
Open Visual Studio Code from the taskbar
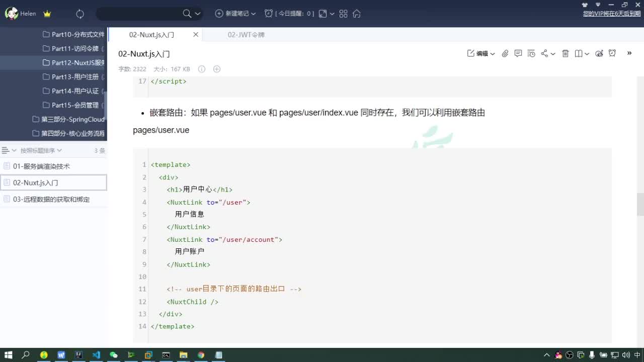tap(96, 355)
